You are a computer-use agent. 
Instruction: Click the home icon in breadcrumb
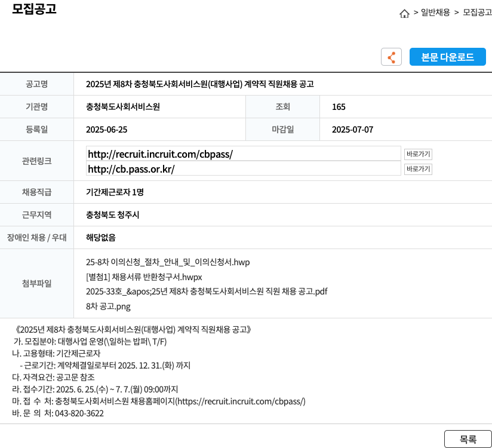pyautogui.click(x=404, y=13)
